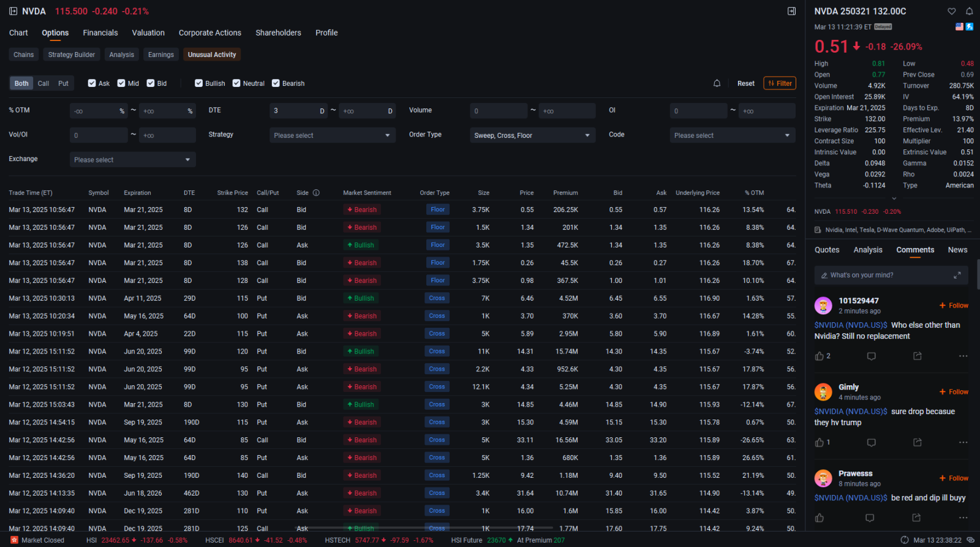Open 101529447's profile avatar

823,305
